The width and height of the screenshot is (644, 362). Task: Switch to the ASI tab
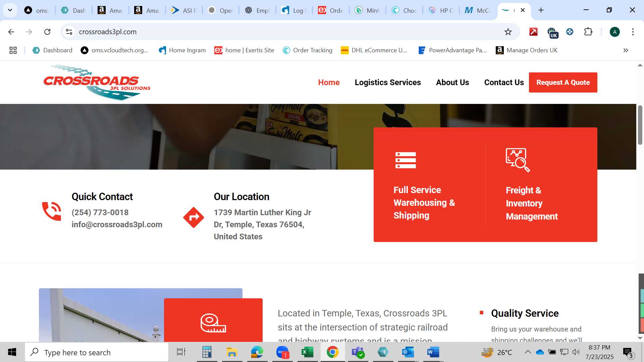[184, 10]
